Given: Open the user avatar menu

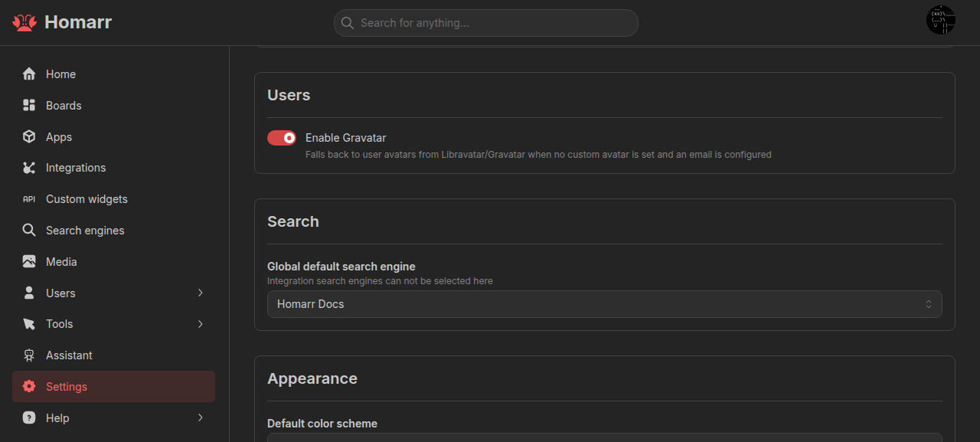Looking at the screenshot, I should pyautogui.click(x=941, y=20).
